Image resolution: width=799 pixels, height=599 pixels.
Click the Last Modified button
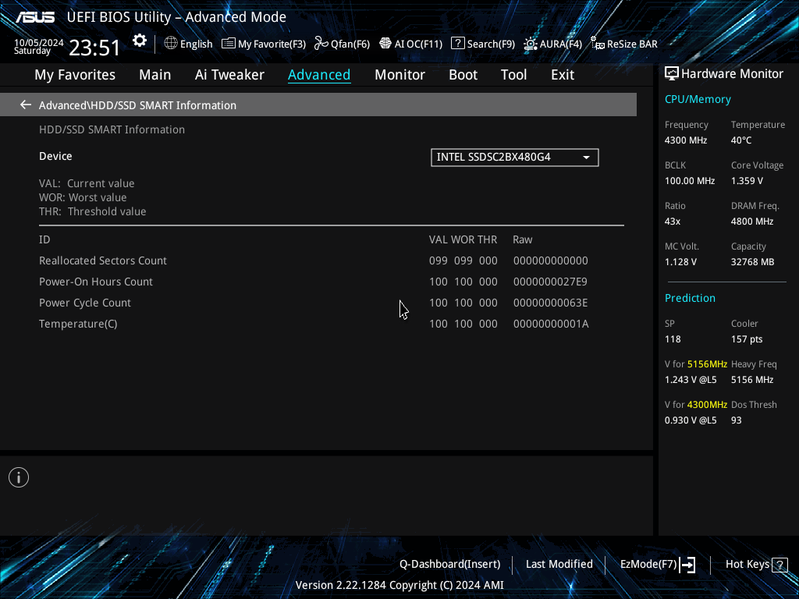[x=559, y=564]
